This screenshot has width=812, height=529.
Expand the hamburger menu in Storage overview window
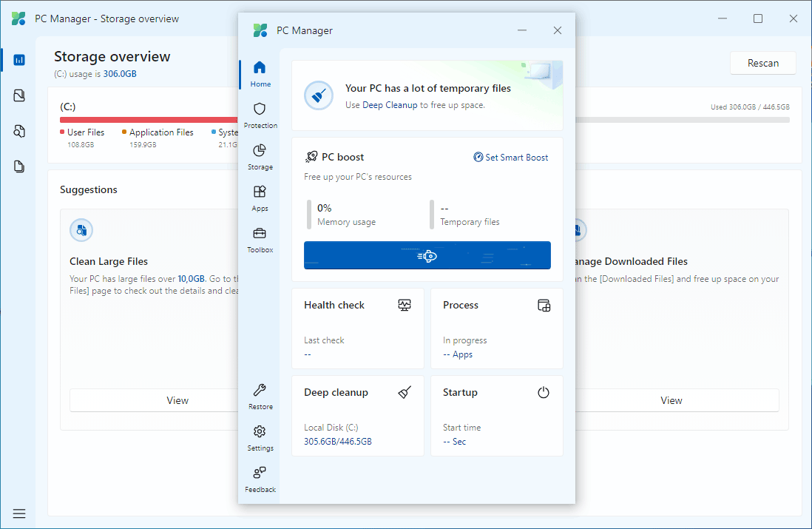(x=19, y=513)
